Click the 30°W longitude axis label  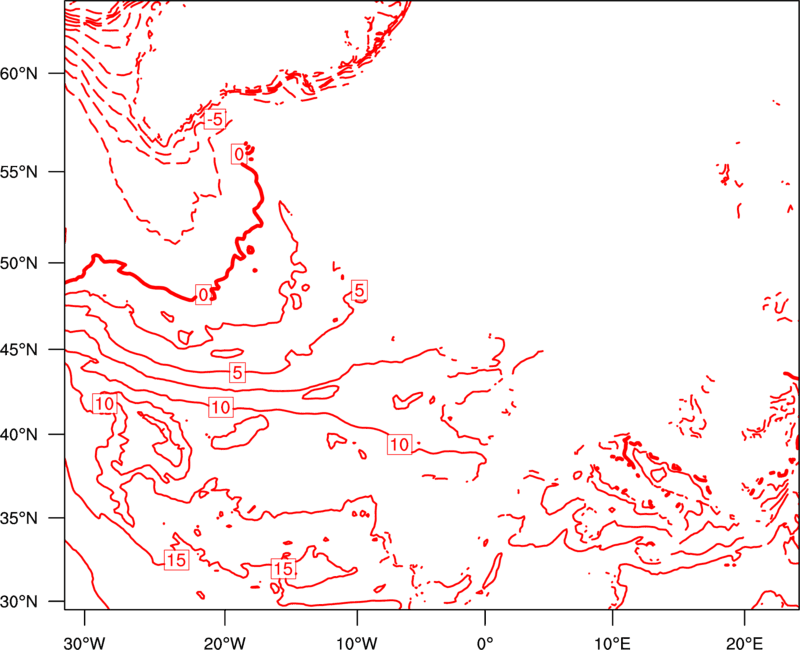(84, 642)
